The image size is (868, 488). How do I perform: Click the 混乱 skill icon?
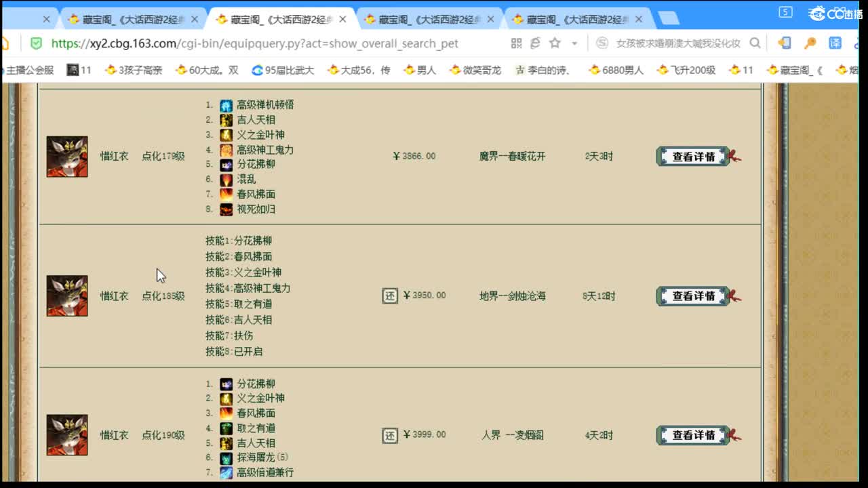[x=226, y=180]
